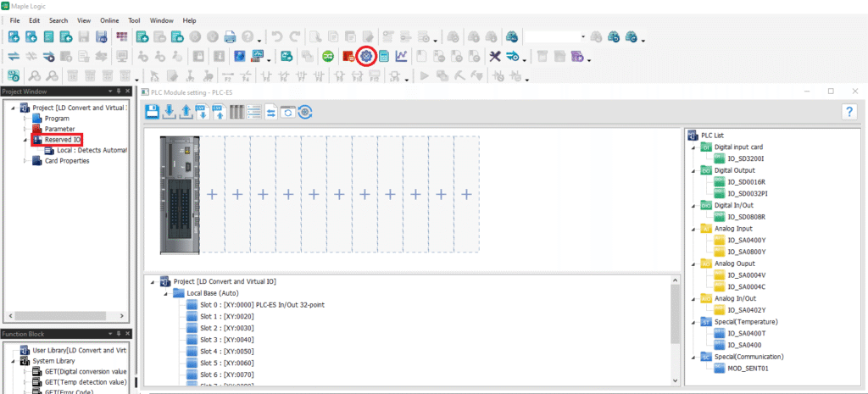This screenshot has height=394, width=868.
Task: Click the purple export toolbar icon
Action: (x=576, y=56)
